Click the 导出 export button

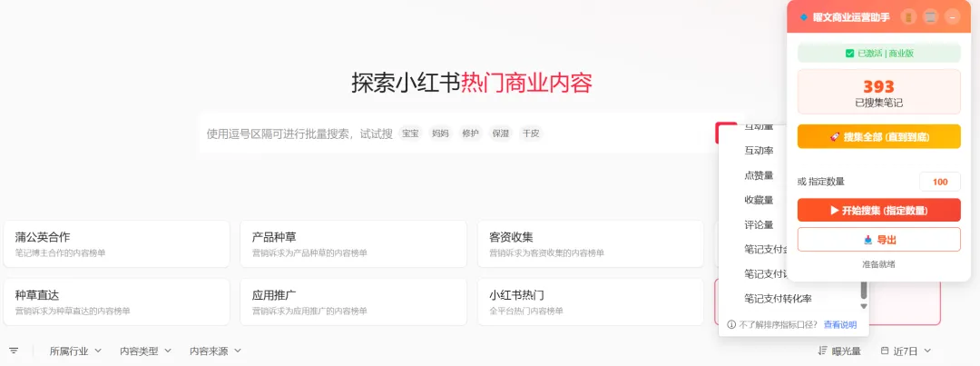pyautogui.click(x=878, y=240)
